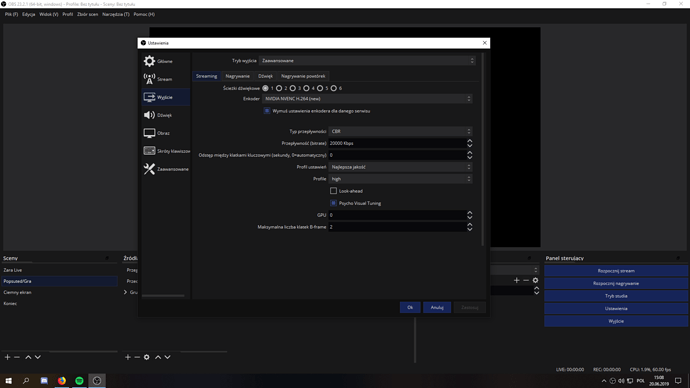Screen dimensions: 690x388
Task: Disable Psycho Visual Tuning checkbox
Action: click(x=334, y=203)
